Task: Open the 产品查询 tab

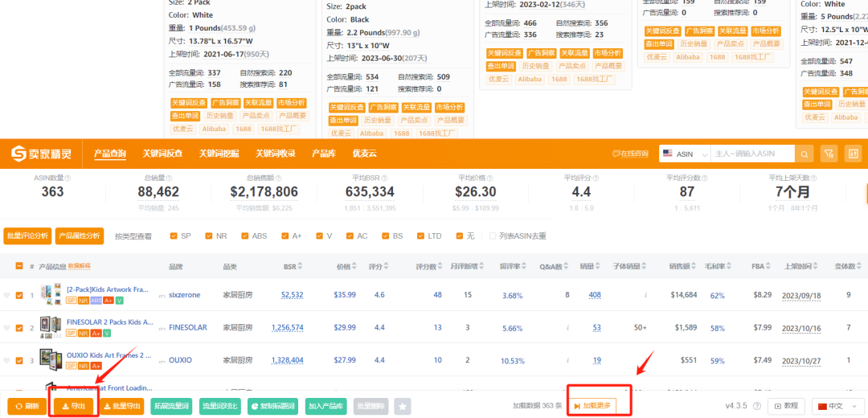Action: tap(109, 154)
